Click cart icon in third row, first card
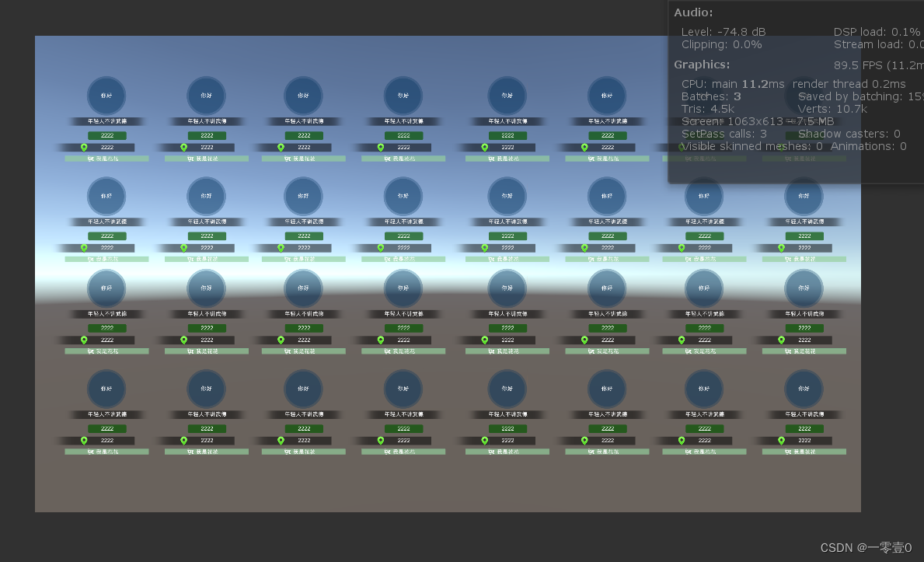Screen dimensions: 924x562 (x=91, y=351)
